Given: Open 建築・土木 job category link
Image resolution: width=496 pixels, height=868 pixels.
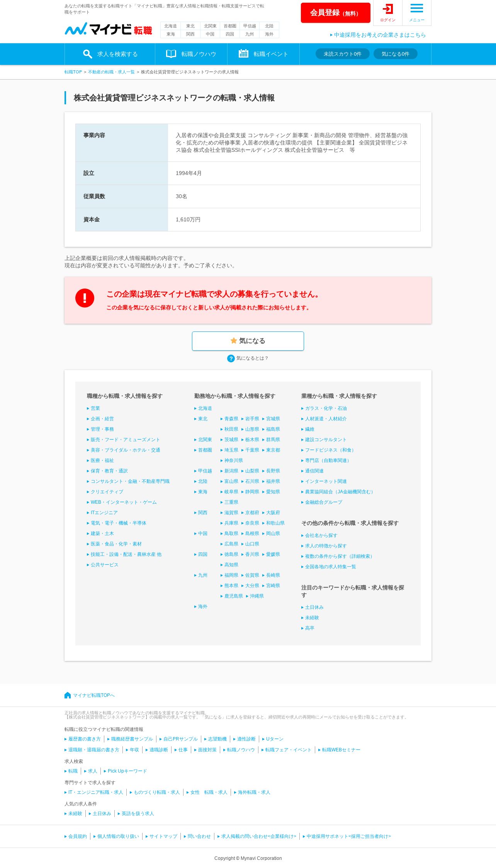Looking at the screenshot, I should [x=100, y=533].
